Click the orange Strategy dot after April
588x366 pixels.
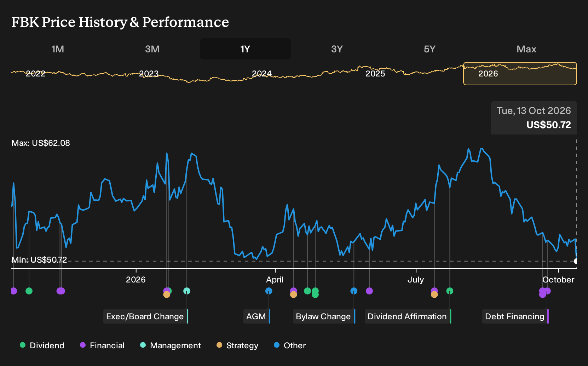coord(293,294)
